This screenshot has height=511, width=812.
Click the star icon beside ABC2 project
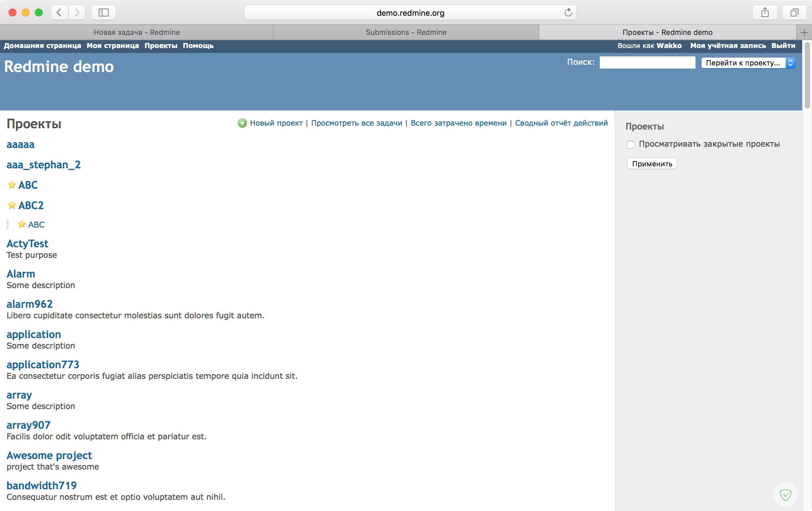click(12, 205)
